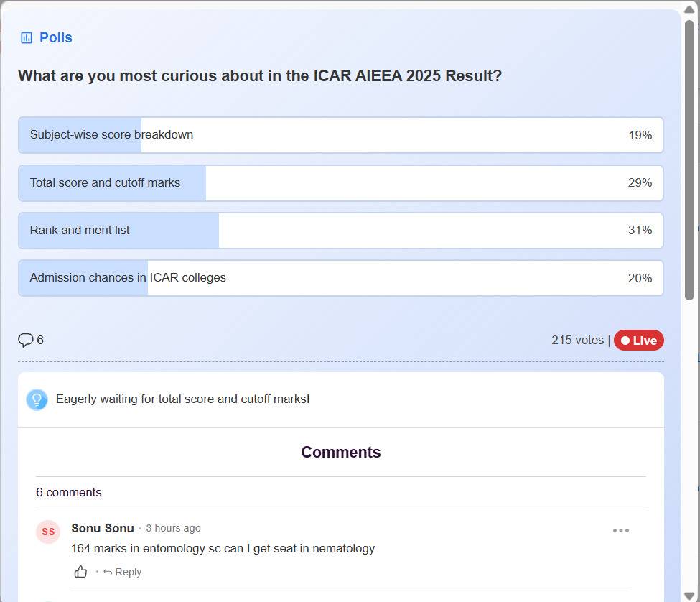The height and width of the screenshot is (602, 700).
Task: Open Sonu Sonu's commenter profile name
Action: pos(103,528)
